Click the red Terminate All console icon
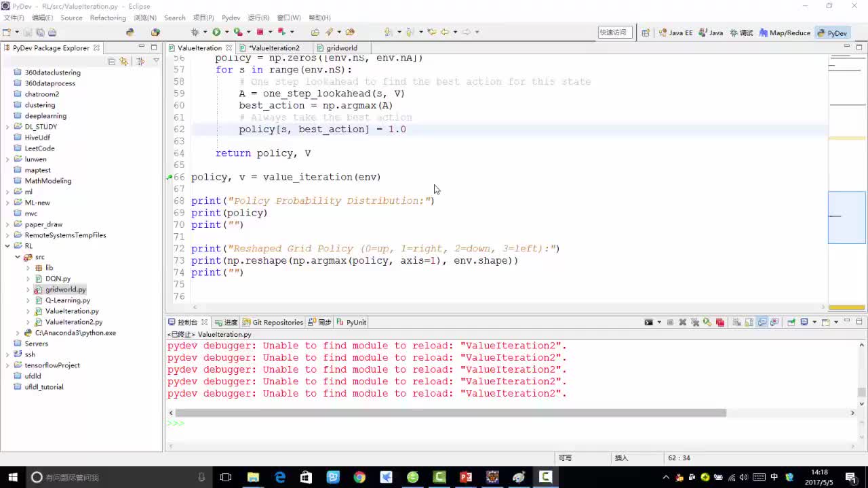 tap(720, 322)
